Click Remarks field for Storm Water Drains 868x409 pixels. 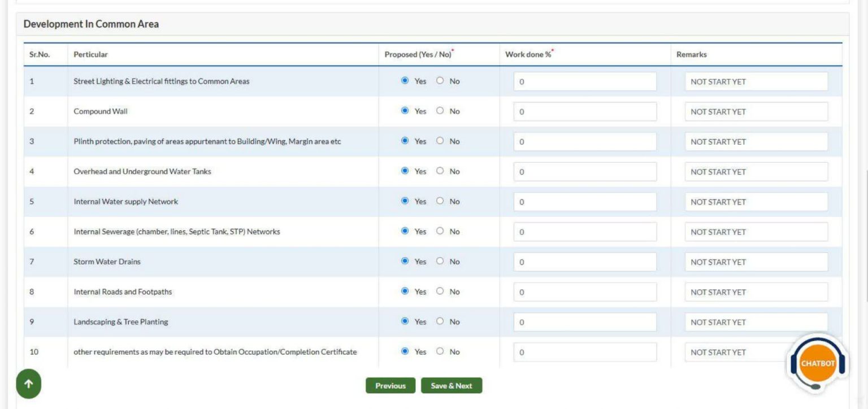(756, 262)
